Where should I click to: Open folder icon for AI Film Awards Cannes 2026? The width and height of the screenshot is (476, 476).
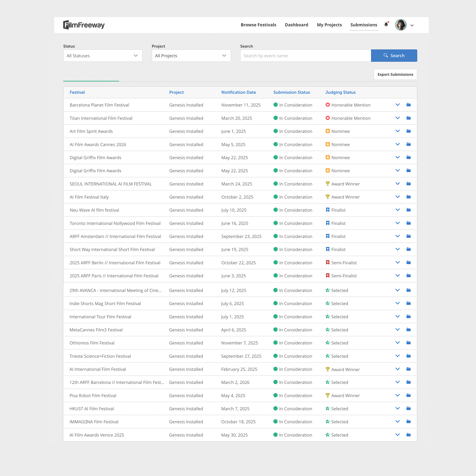pos(409,144)
